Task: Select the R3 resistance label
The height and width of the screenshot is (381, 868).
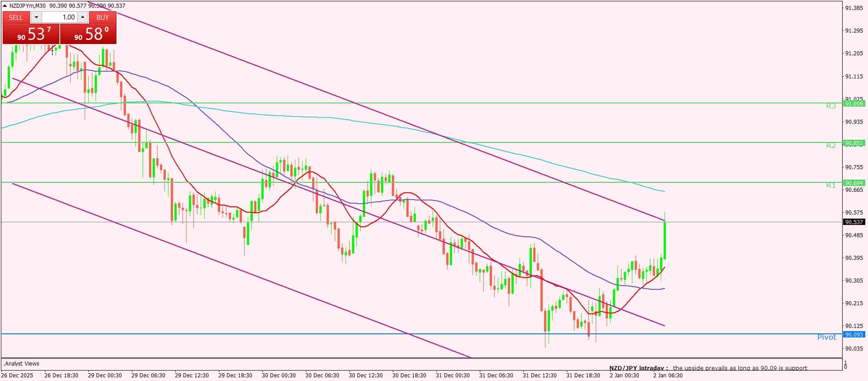Action: tap(831, 106)
